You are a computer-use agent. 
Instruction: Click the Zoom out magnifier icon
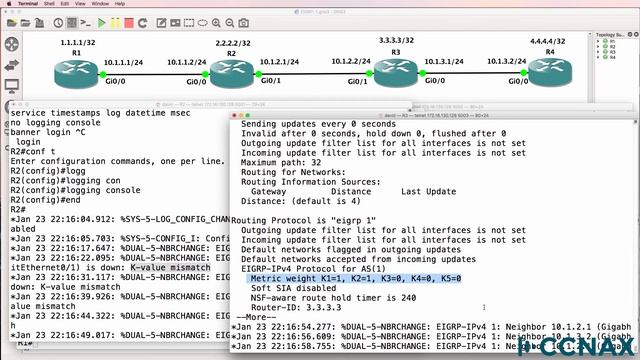(230, 23)
